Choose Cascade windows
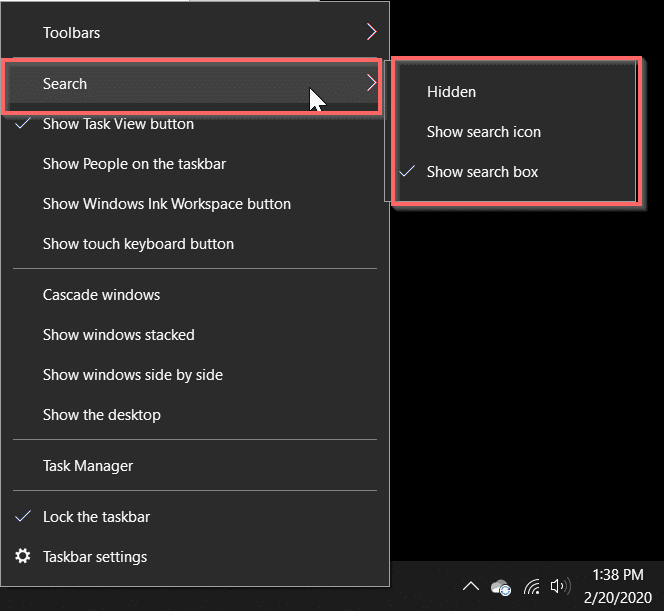Viewport: 664px width, 611px height. tap(101, 295)
